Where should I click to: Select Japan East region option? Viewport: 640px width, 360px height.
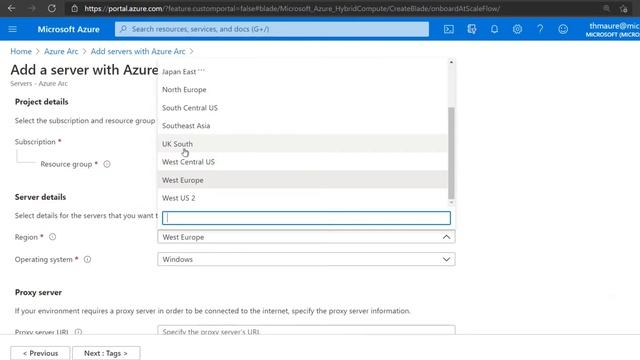(x=302, y=71)
